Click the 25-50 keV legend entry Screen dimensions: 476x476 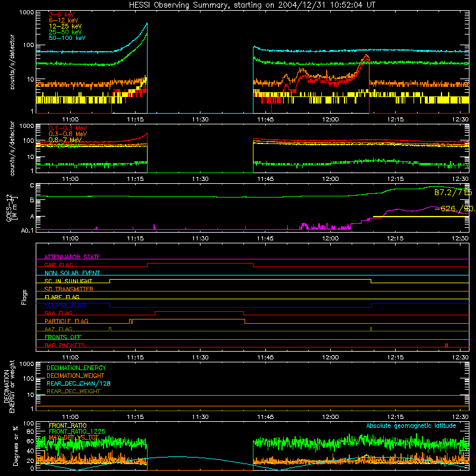tap(65, 32)
